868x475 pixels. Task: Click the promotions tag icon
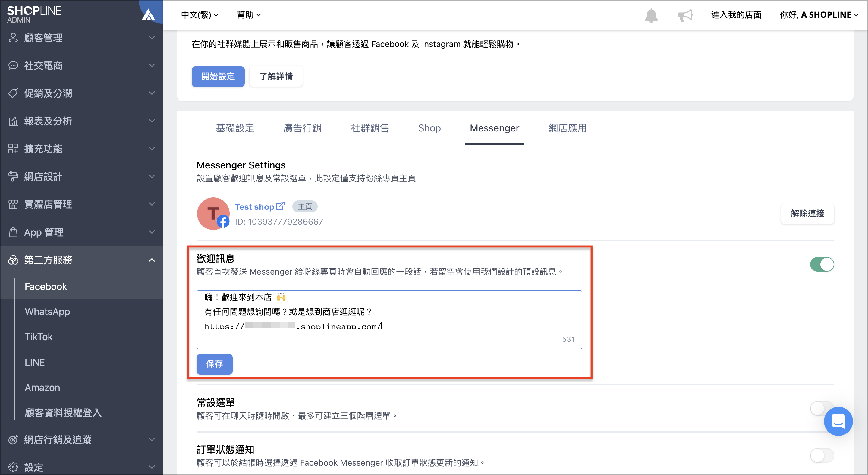pos(13,93)
